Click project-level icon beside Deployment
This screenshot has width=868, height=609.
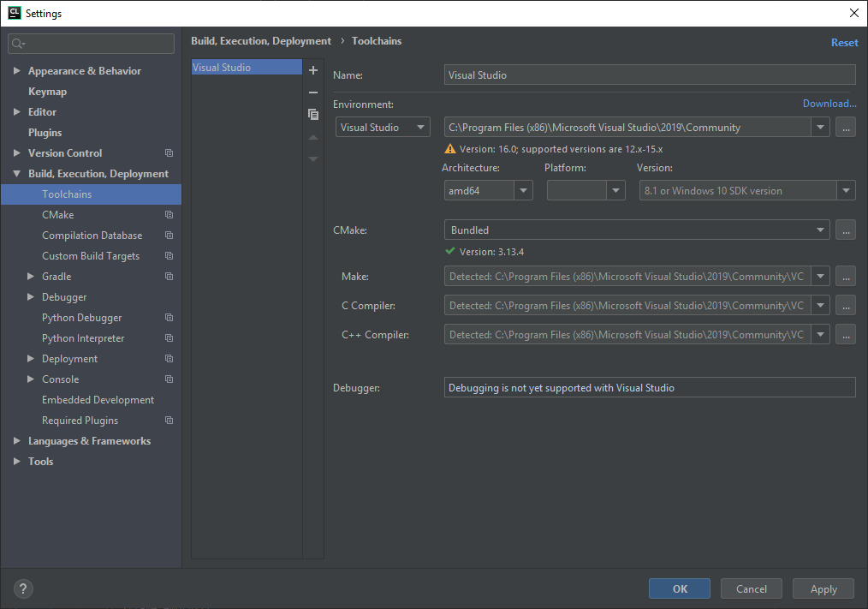tap(169, 359)
